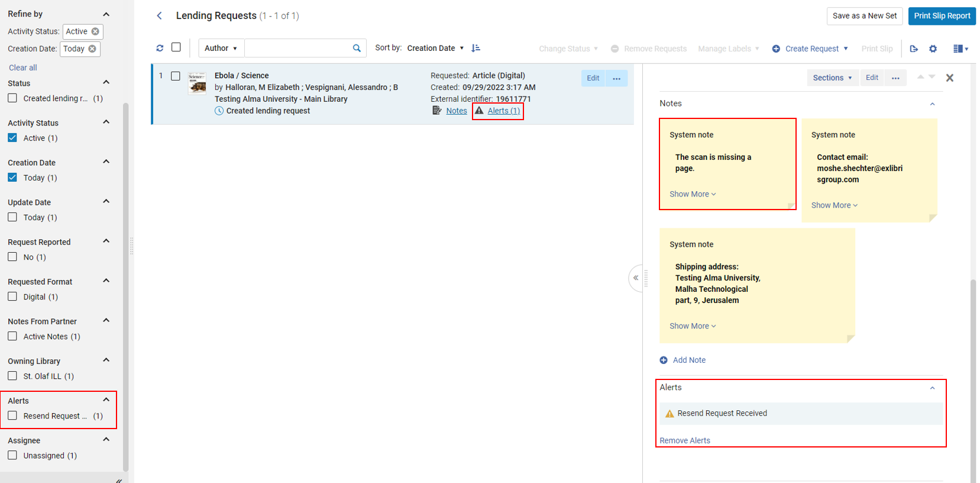
Task: Open the Alerts (1) link
Action: click(x=504, y=111)
